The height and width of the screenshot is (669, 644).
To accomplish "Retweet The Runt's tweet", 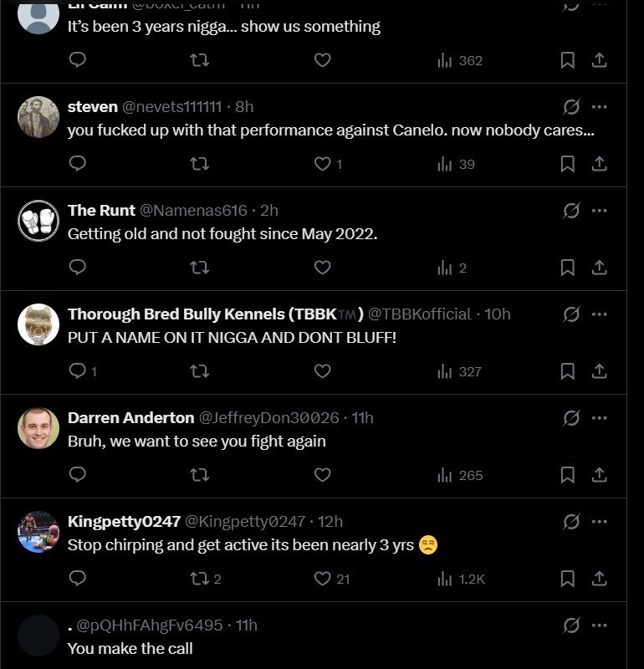I will (199, 268).
